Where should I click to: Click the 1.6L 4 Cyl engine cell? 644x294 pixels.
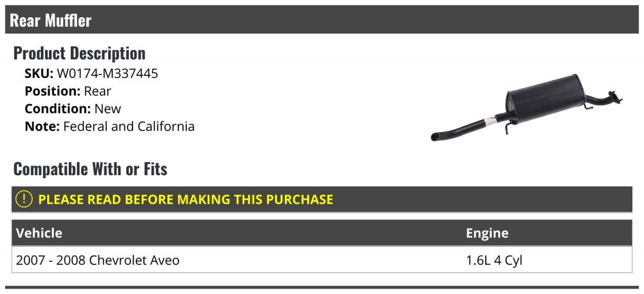(x=494, y=260)
